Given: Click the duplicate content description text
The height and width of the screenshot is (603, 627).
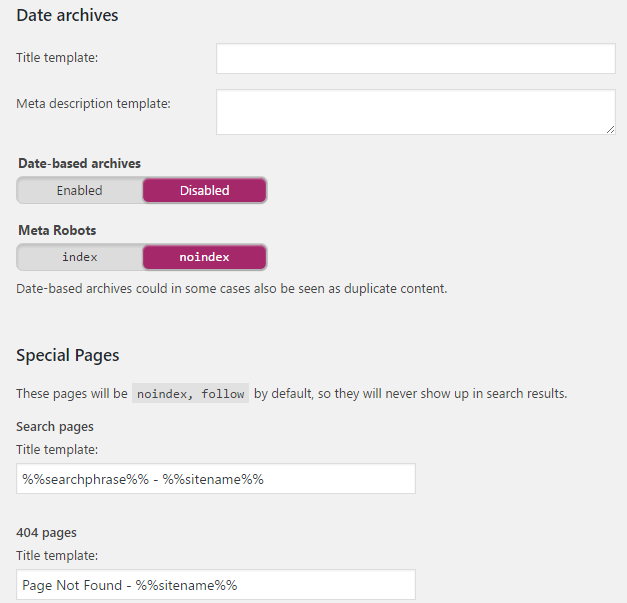Looking at the screenshot, I should click(232, 289).
